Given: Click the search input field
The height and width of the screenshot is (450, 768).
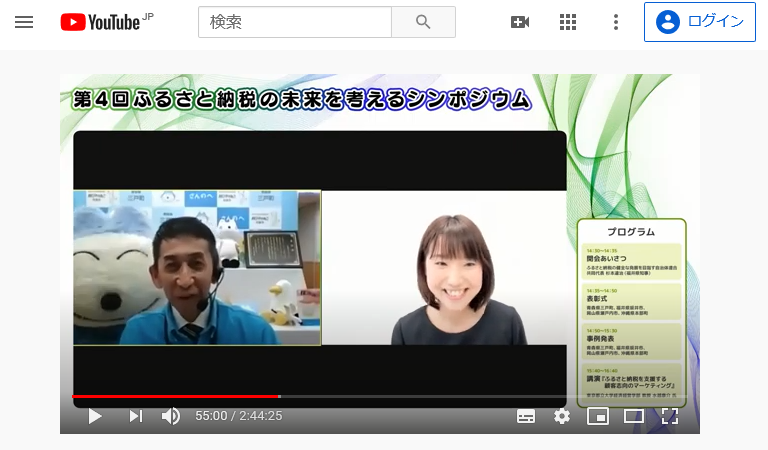Looking at the screenshot, I should [295, 22].
